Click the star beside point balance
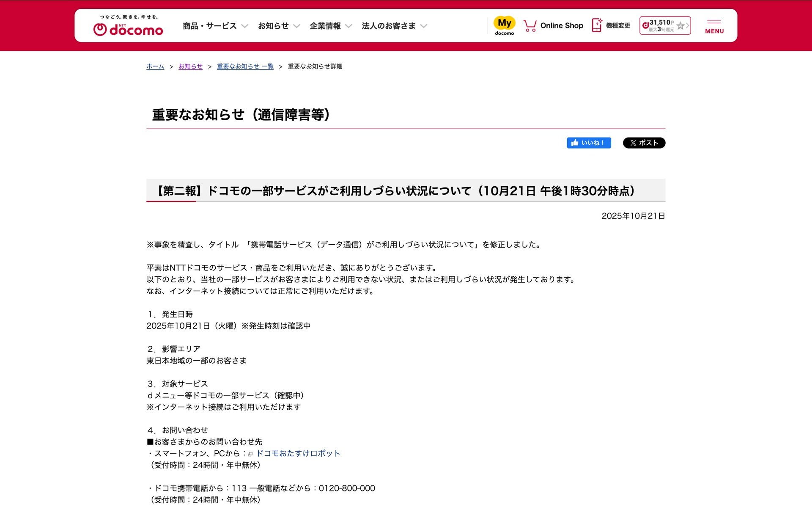The height and width of the screenshot is (510, 812). [x=680, y=26]
